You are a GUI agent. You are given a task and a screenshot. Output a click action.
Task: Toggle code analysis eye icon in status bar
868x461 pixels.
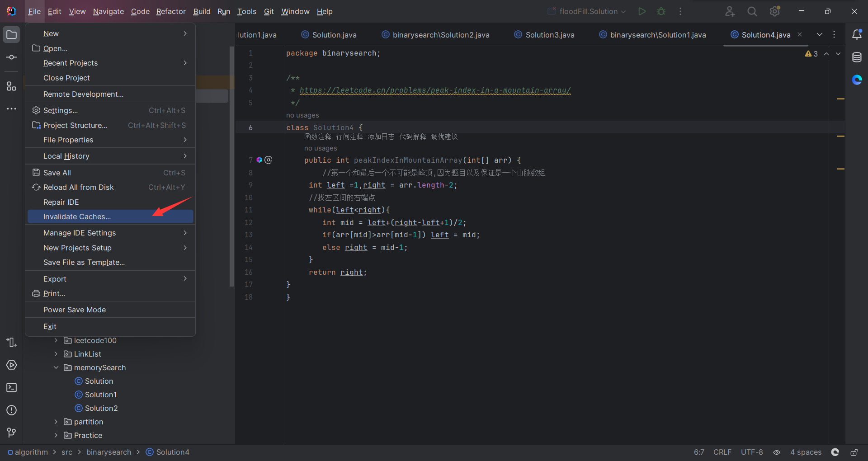point(777,452)
